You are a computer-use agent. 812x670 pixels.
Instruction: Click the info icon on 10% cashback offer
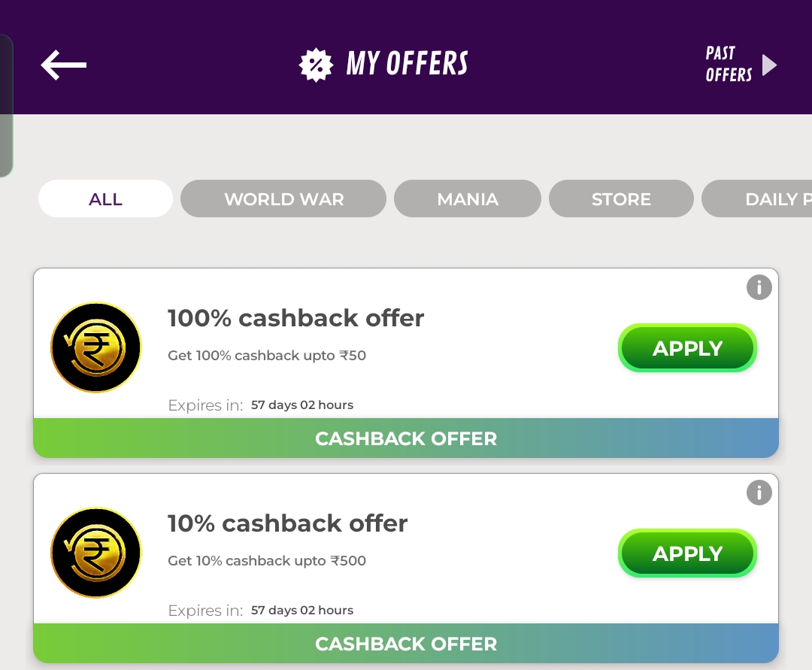[759, 493]
